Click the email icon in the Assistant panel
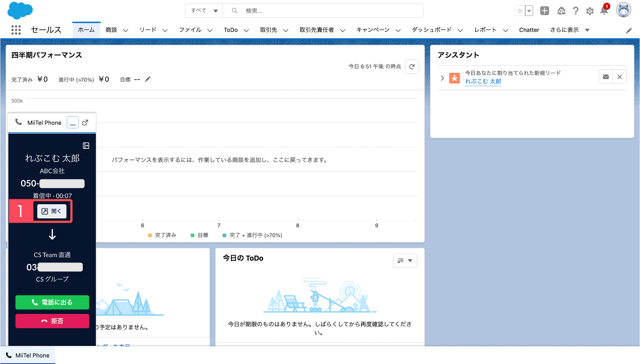This screenshot has height=364, width=640. coord(606,77)
